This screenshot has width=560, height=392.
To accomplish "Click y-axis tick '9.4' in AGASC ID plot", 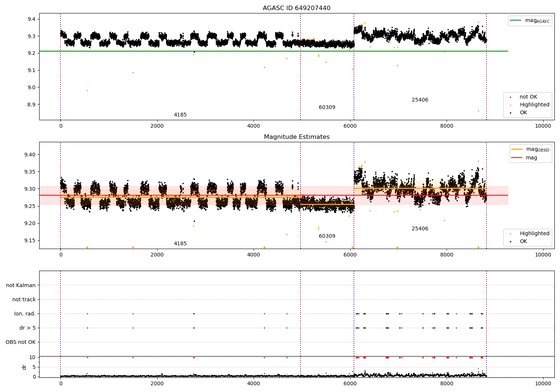I will (x=32, y=19).
